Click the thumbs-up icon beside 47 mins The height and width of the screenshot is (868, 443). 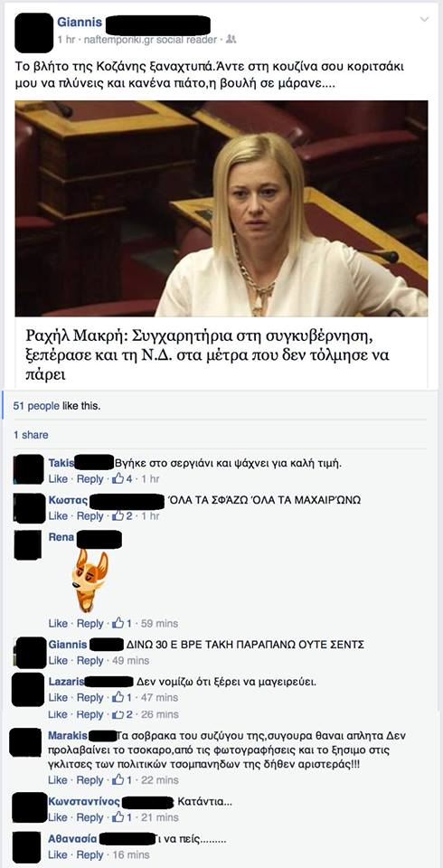pyautogui.click(x=118, y=697)
